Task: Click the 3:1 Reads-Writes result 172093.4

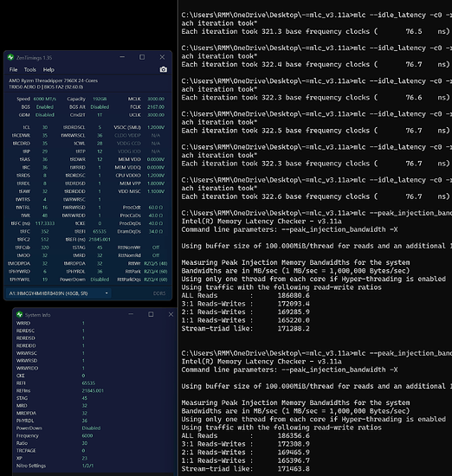Action: pyautogui.click(x=294, y=304)
